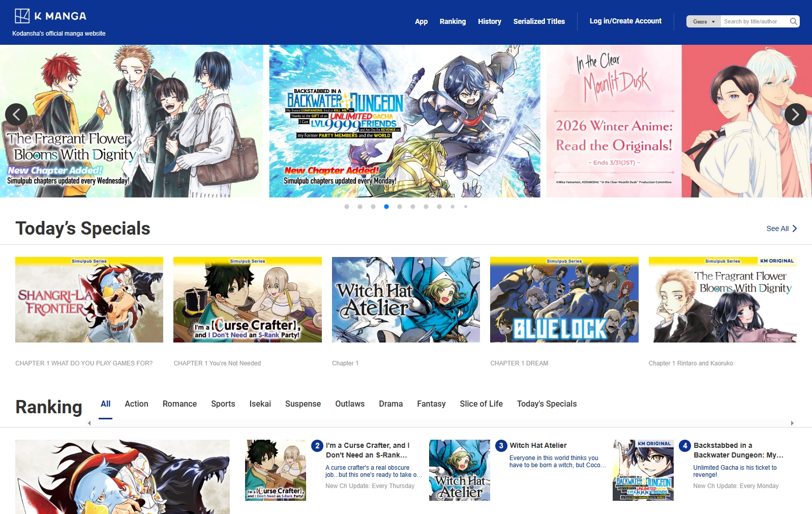Click Chapter 1 Rintaro and Kaoruko

pyautogui.click(x=690, y=363)
